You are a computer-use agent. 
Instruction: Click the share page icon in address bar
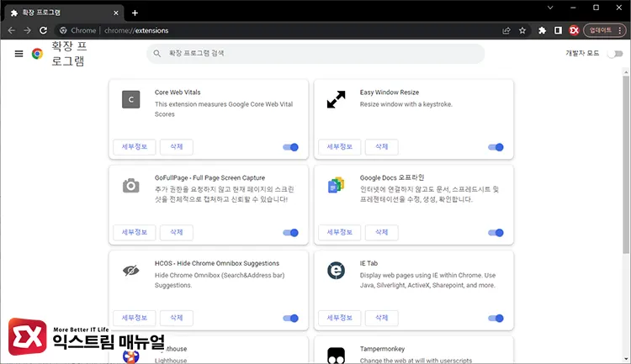506,30
